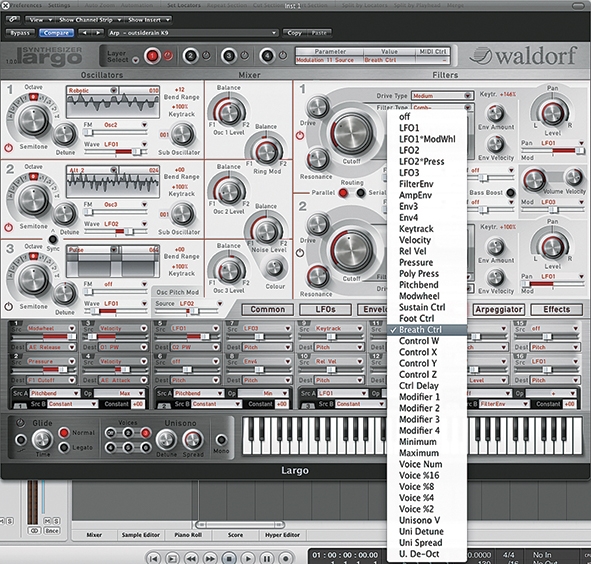
Task: Choose FilterEnv from source list
Action: point(427,184)
